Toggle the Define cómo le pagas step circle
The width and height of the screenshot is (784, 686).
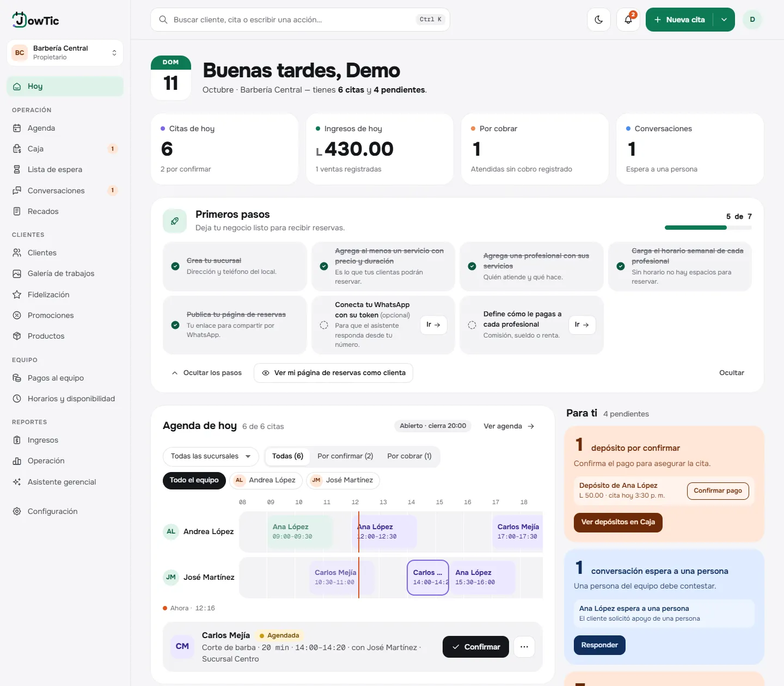472,325
